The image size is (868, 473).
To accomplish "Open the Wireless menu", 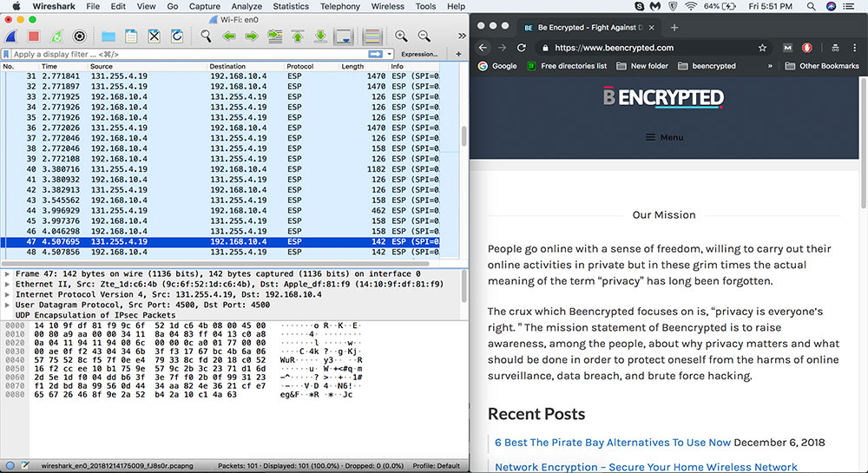I will click(387, 7).
